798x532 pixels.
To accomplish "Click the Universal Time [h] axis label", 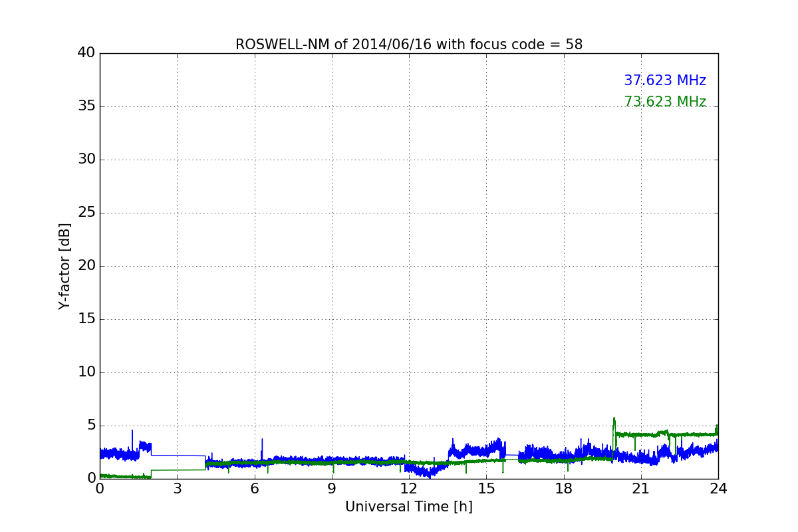I will tap(409, 507).
